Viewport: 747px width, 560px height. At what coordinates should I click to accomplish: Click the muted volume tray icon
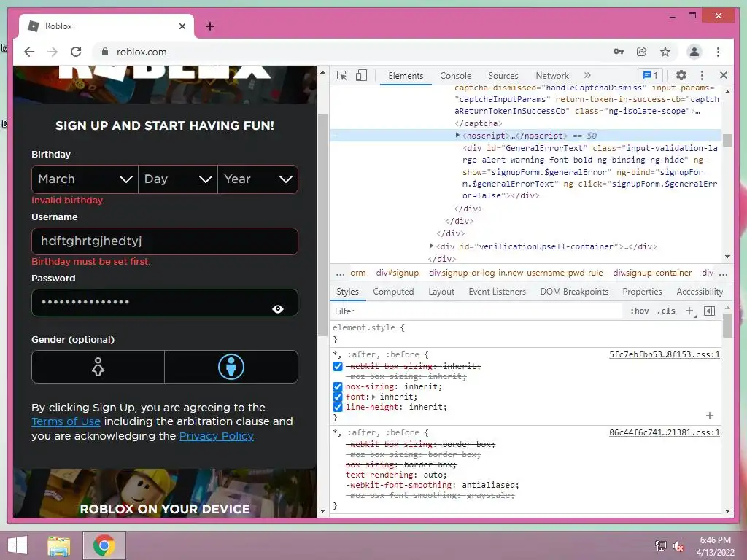tap(678, 546)
